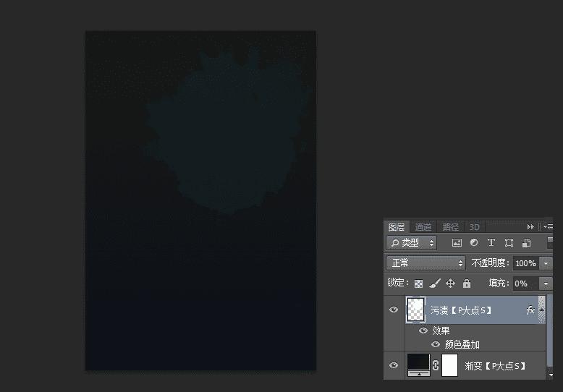Open the 填充 slider dropdown arrow
The image size is (563, 392).
[546, 284]
